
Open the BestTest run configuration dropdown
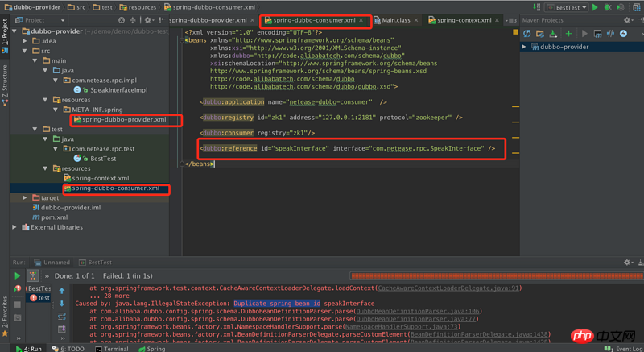(567, 7)
